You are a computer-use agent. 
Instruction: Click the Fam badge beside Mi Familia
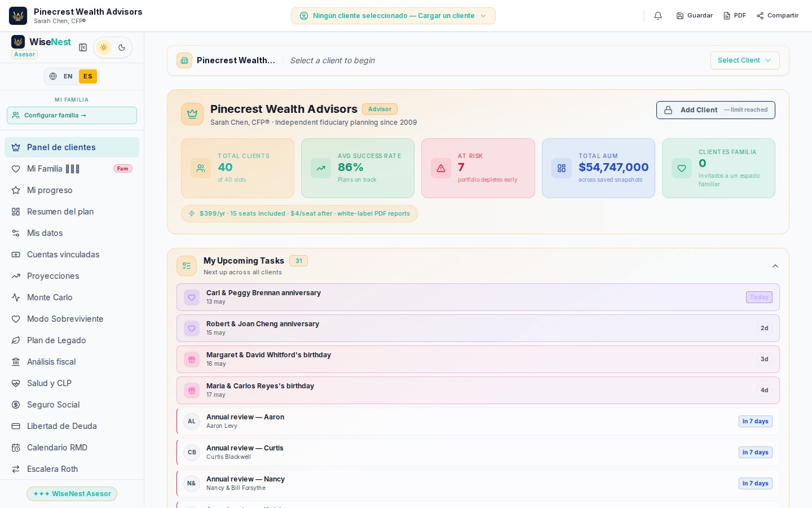coord(122,169)
